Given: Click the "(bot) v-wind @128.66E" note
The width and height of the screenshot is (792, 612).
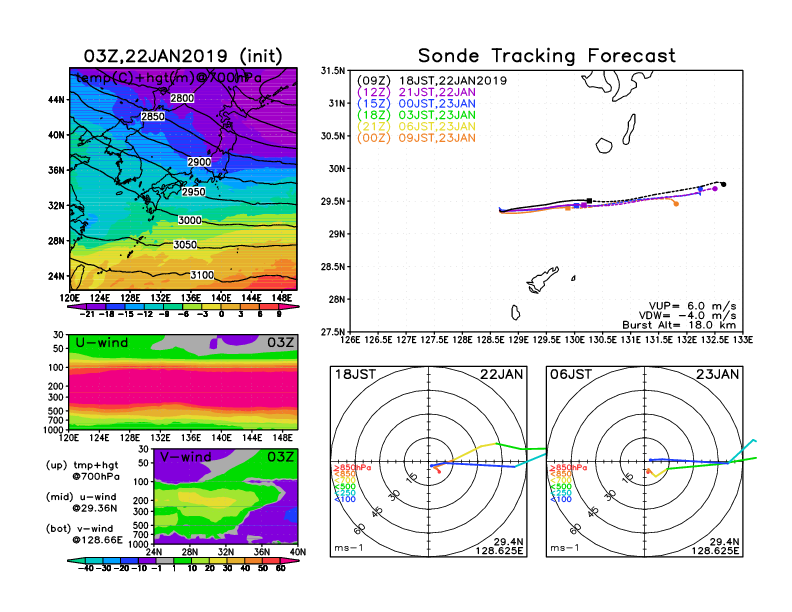Looking at the screenshot, I should click(x=84, y=534).
